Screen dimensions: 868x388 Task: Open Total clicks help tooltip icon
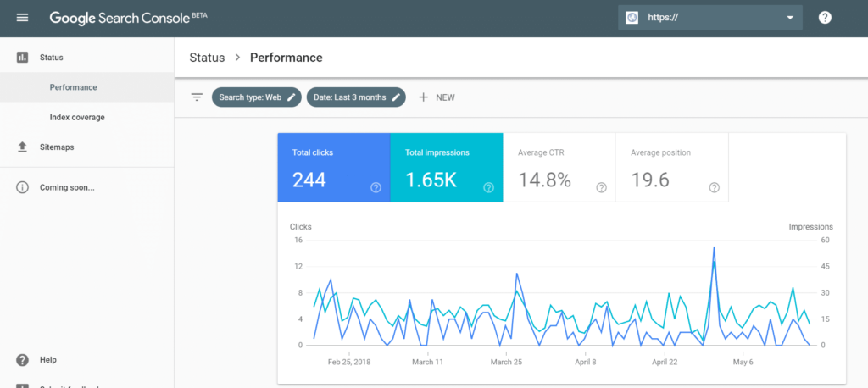(x=376, y=187)
